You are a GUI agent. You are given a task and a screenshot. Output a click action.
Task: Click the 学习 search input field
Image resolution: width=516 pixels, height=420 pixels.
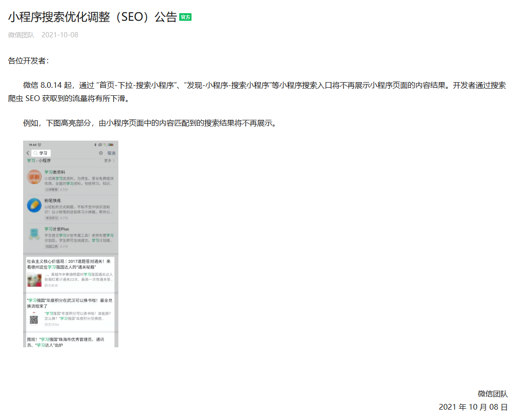41,153
